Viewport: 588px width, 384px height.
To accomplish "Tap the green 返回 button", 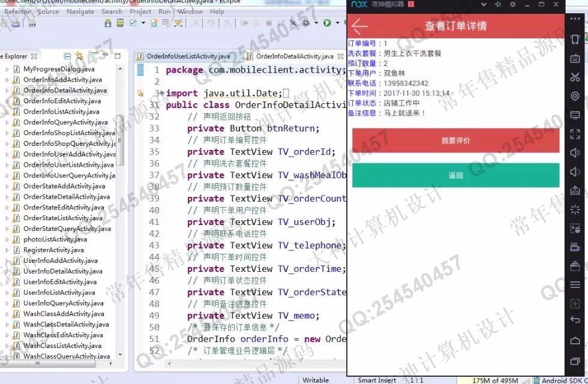I will (x=455, y=176).
